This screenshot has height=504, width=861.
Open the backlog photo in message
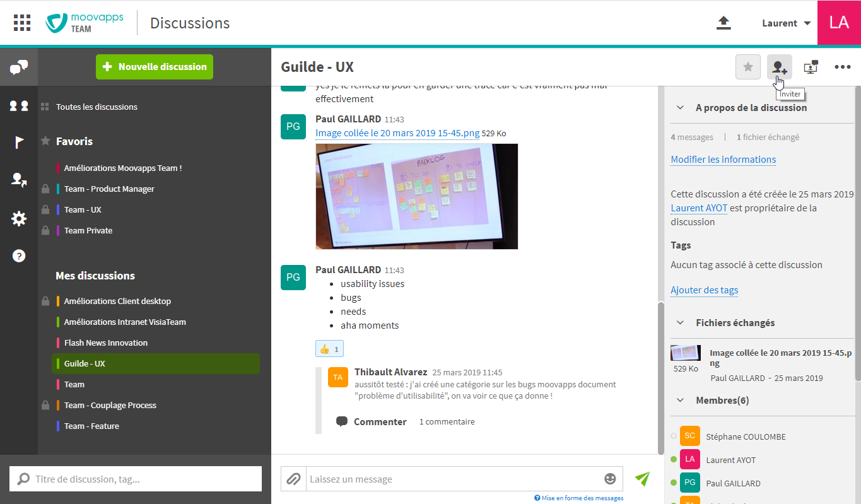tap(416, 196)
